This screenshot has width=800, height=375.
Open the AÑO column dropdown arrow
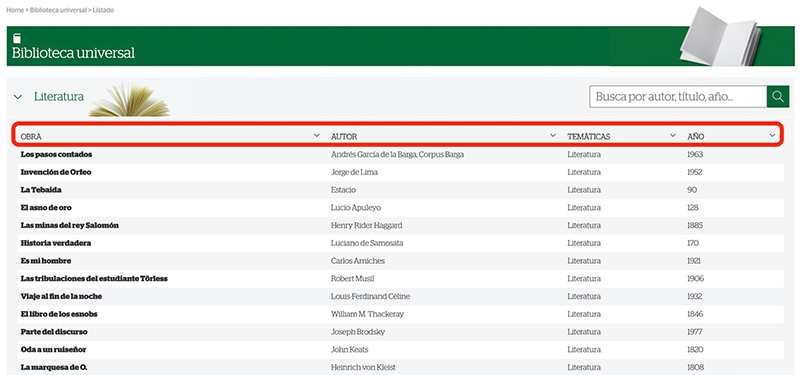click(772, 136)
